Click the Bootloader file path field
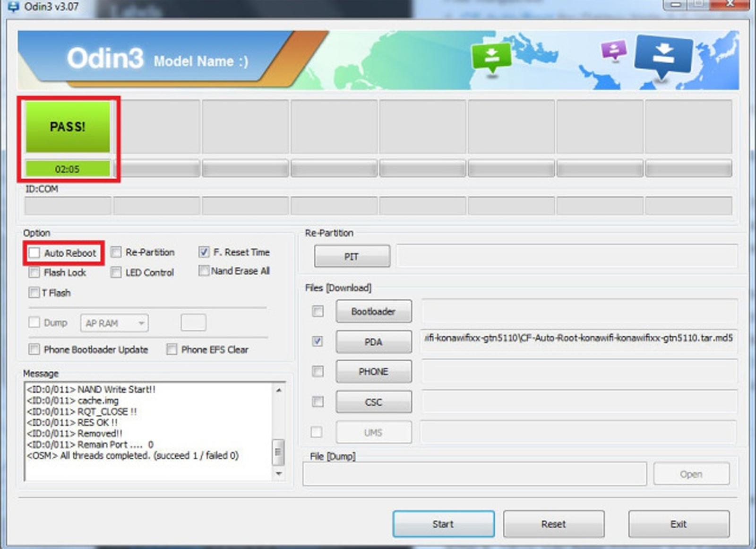The height and width of the screenshot is (549, 756). 579,311
